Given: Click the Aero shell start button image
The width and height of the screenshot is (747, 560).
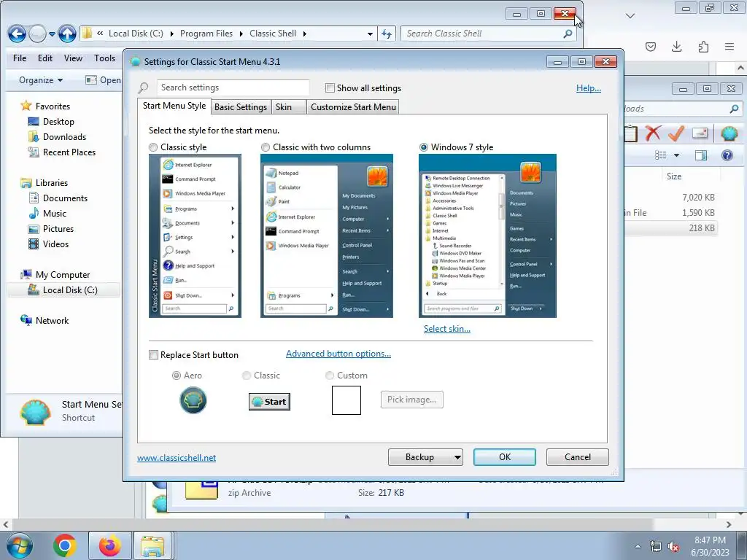Looking at the screenshot, I should [x=193, y=400].
